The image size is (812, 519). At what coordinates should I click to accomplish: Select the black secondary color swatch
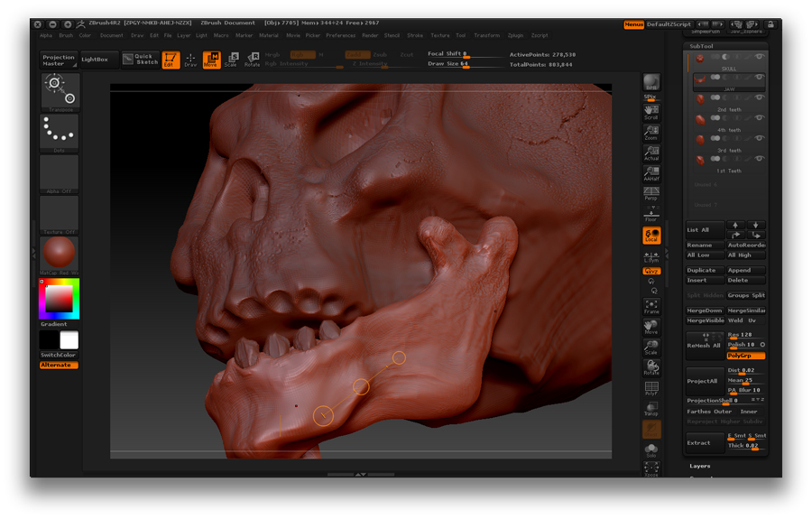tap(50, 340)
